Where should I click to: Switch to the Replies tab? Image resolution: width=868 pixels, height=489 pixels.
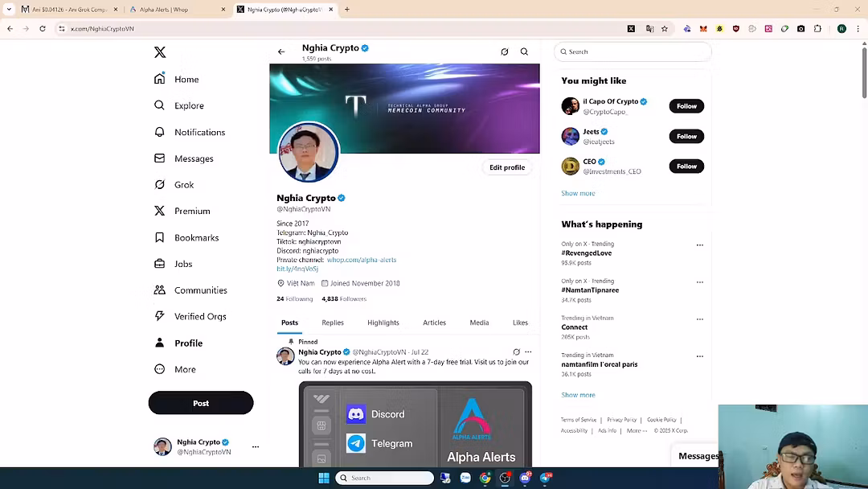click(333, 323)
